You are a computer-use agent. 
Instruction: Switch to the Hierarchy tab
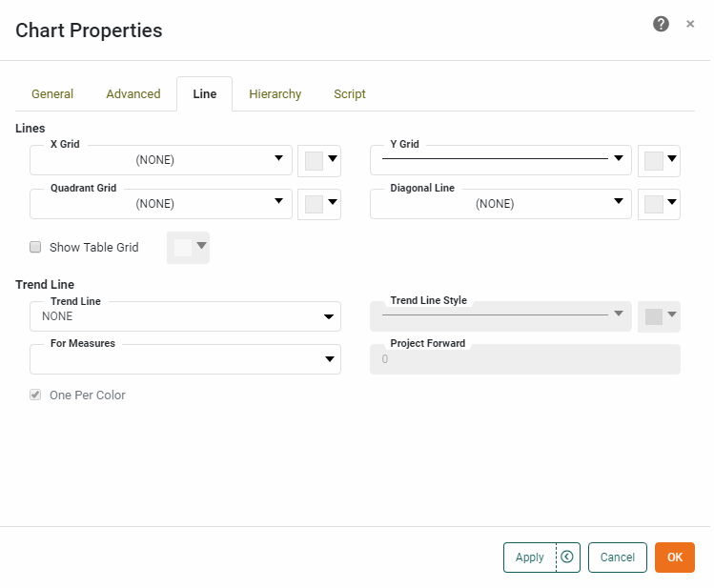coord(275,94)
